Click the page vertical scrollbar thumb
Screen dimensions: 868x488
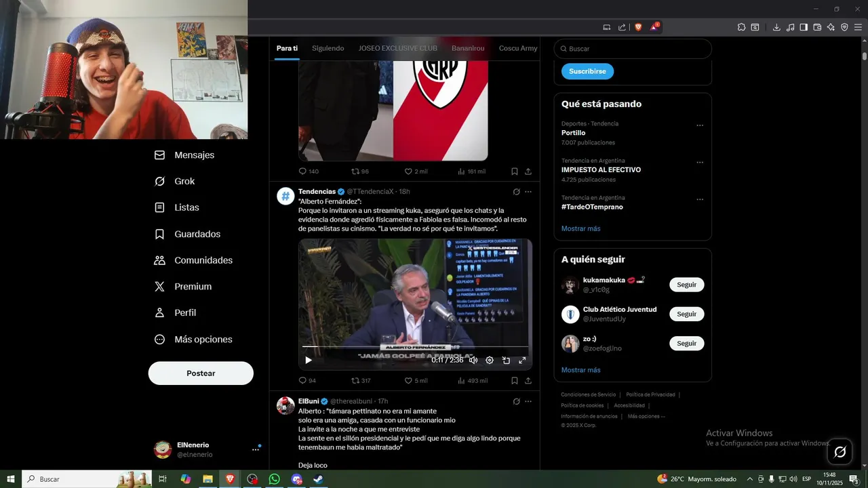tap(865, 56)
